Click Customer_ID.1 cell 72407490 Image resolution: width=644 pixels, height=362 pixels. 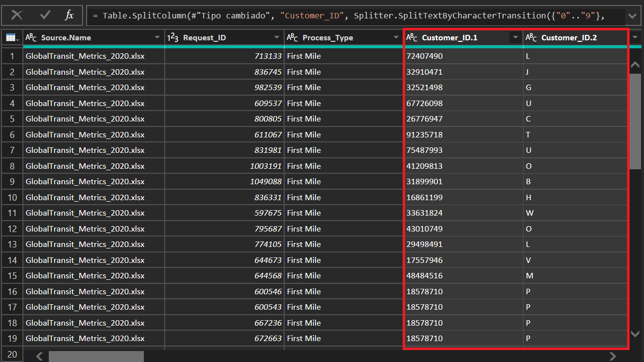pyautogui.click(x=463, y=56)
